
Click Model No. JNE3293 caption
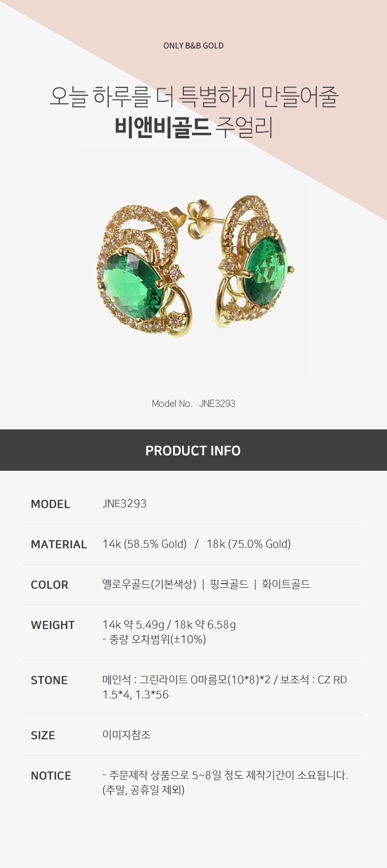tap(194, 403)
